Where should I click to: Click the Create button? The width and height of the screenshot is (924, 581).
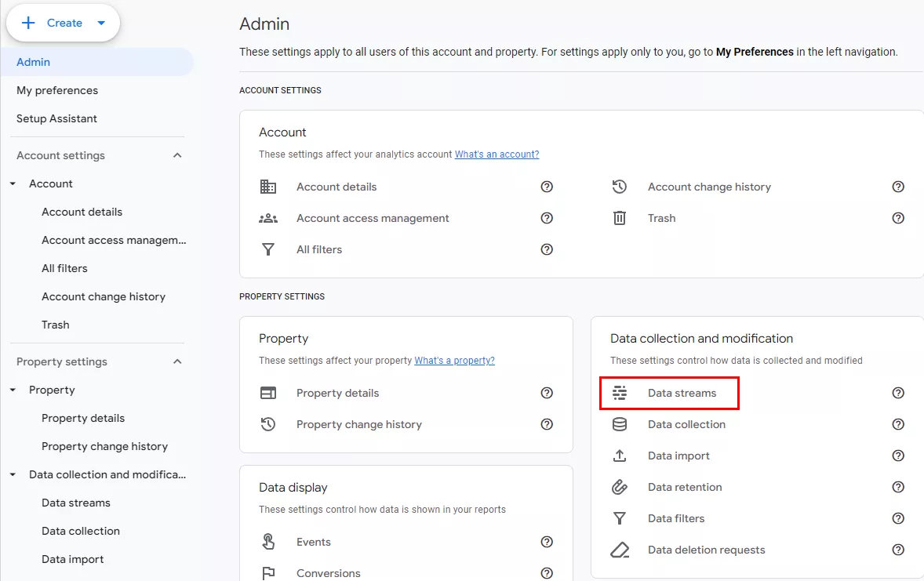coord(63,23)
